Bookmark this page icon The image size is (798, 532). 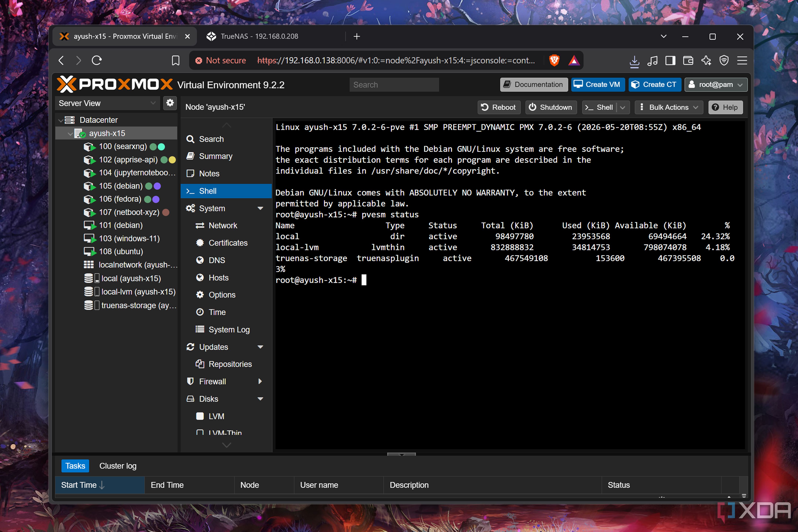point(175,61)
